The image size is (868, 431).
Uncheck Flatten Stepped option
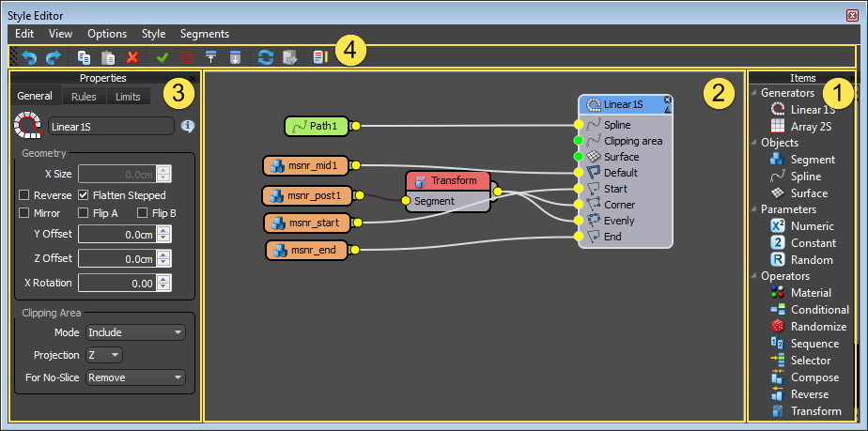pyautogui.click(x=85, y=195)
